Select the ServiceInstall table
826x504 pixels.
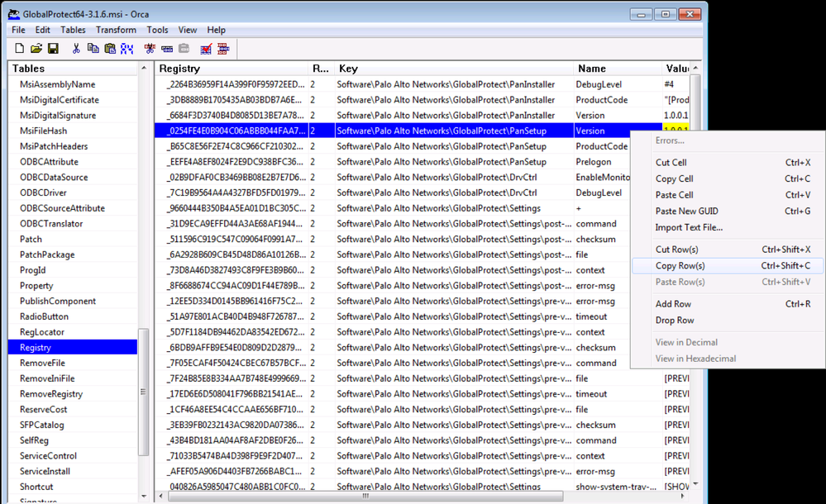coord(45,471)
